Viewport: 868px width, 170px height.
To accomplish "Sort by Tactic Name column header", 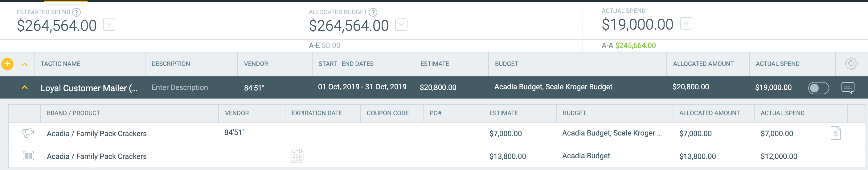I will tap(60, 64).
